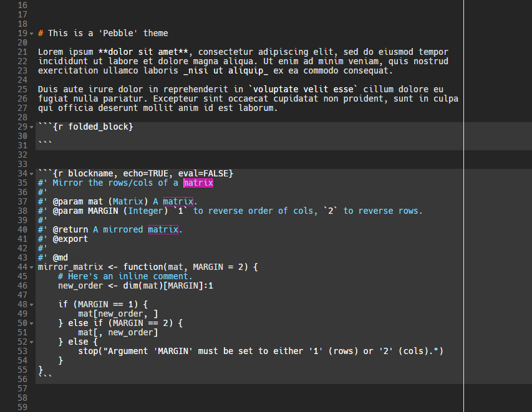Fold the else if block at line 50
Viewport: 532px width, 412px height.
click(32, 323)
